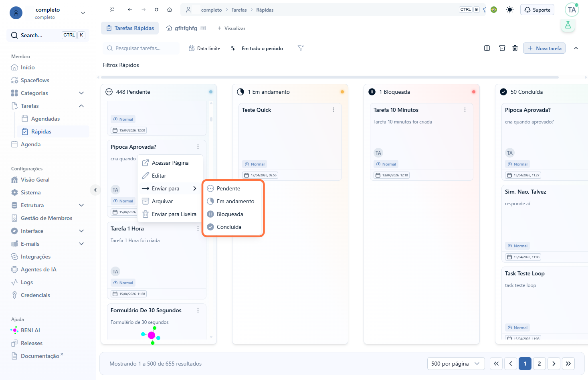The height and width of the screenshot is (380, 588).
Task: Switch to the gfhfghfg tab
Action: (186, 28)
